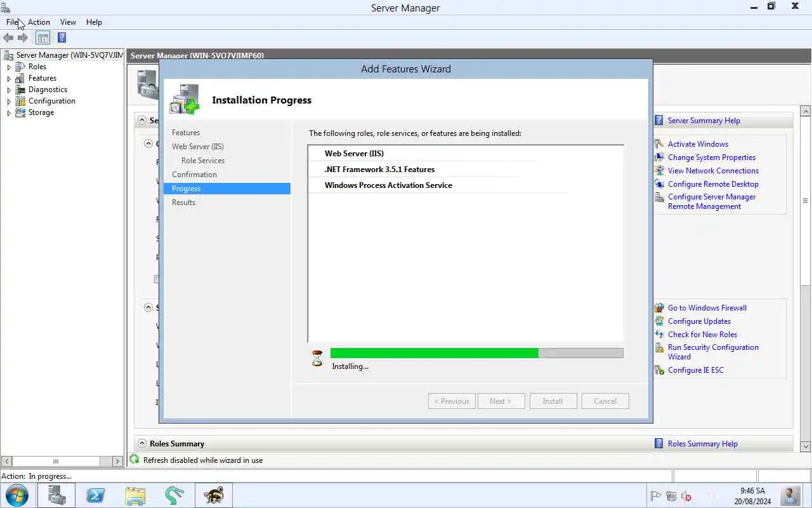Click the Previous button in wizard
Screen dimensions: 812x508
452,401
